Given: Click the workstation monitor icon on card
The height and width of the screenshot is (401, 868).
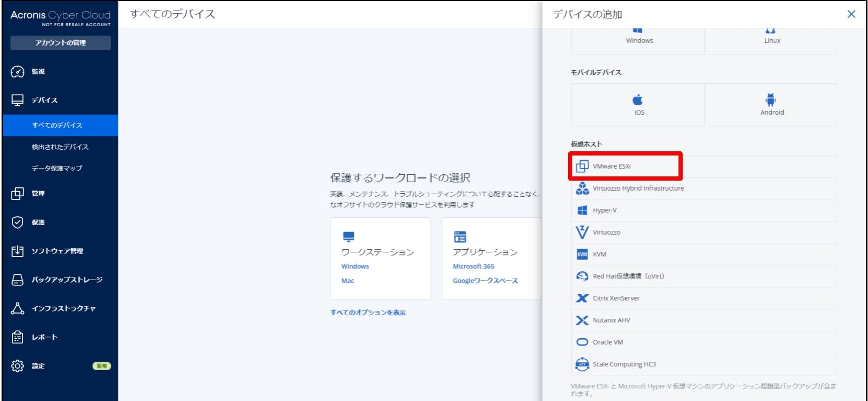Looking at the screenshot, I should [x=349, y=237].
